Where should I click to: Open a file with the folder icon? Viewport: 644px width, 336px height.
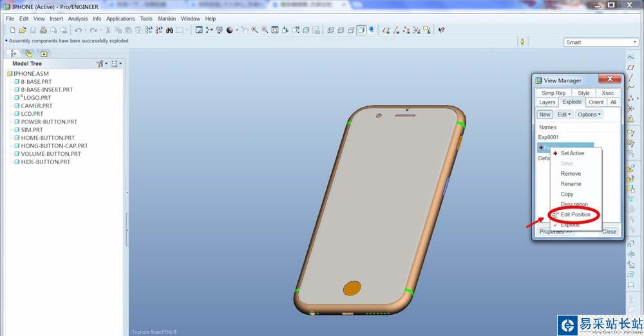point(22,30)
